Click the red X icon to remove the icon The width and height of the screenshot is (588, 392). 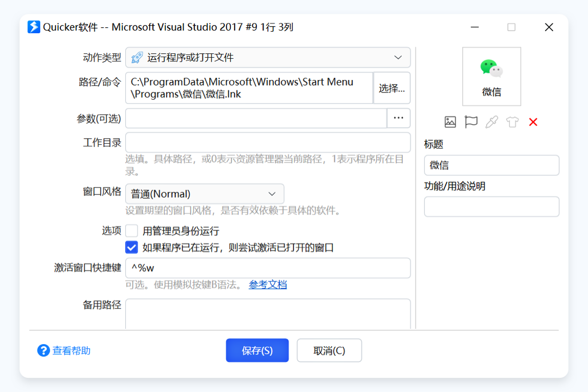pyautogui.click(x=532, y=122)
